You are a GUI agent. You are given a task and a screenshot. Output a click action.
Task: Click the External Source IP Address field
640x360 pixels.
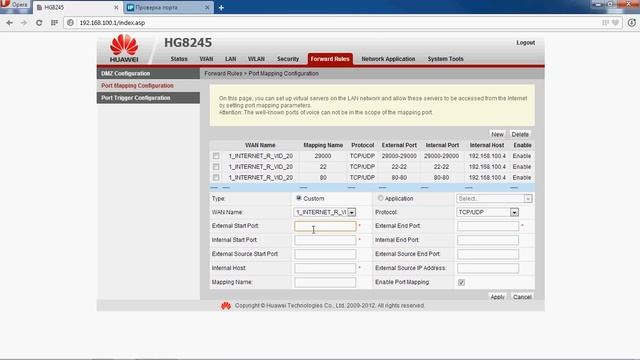point(488,268)
